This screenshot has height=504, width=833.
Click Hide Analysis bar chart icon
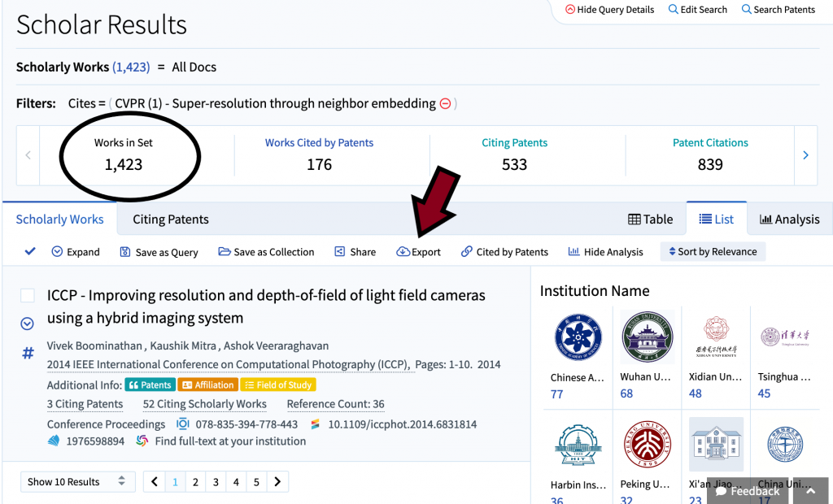coord(574,252)
